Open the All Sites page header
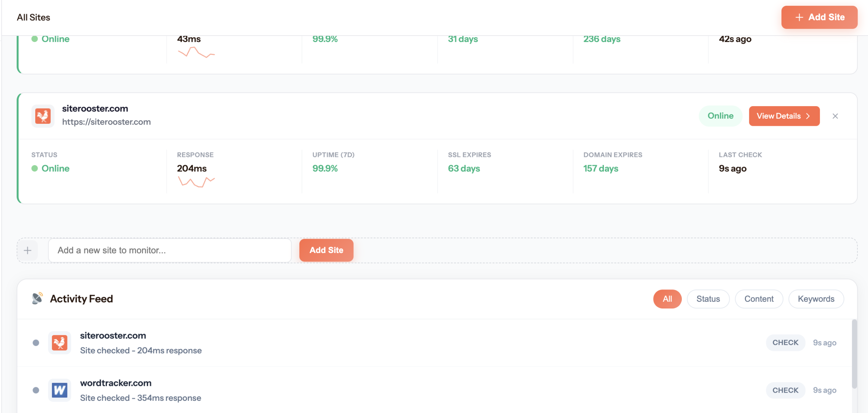This screenshot has width=868, height=413. point(34,17)
